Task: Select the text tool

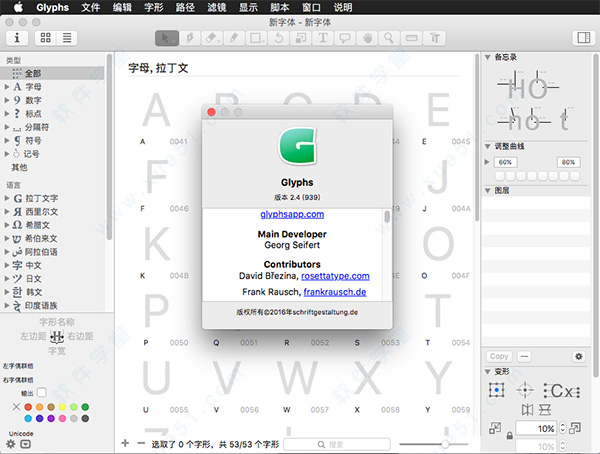Action: point(323,38)
